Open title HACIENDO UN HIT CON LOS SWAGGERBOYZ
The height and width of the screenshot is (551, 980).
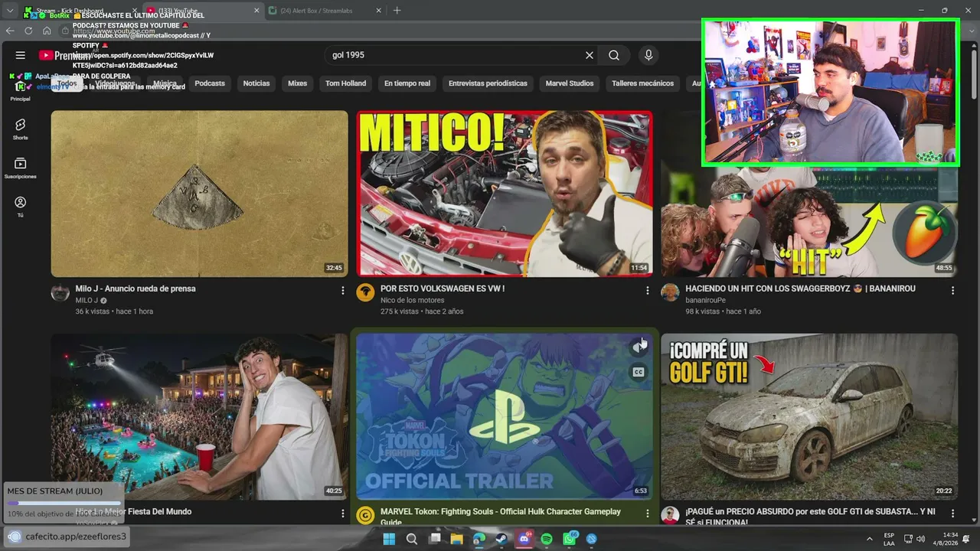[800, 289]
